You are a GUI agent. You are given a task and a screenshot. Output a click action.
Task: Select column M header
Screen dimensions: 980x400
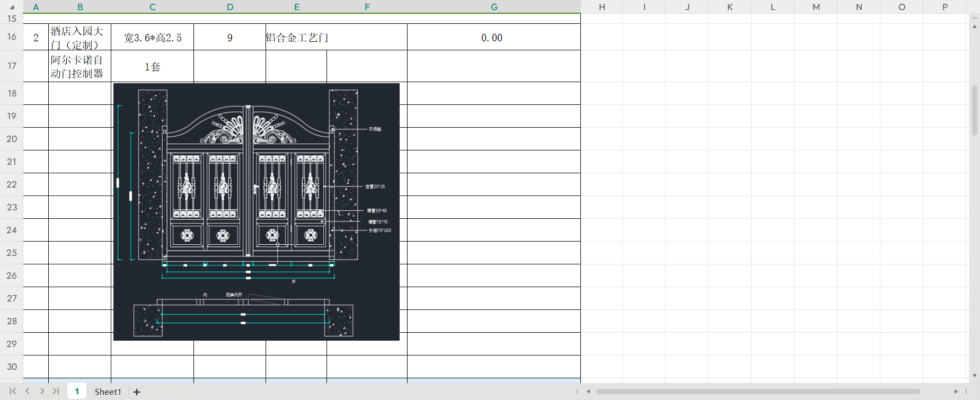pos(816,7)
